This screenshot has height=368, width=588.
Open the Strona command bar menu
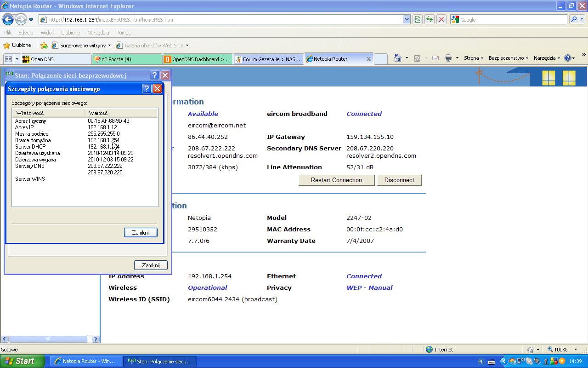tap(473, 58)
